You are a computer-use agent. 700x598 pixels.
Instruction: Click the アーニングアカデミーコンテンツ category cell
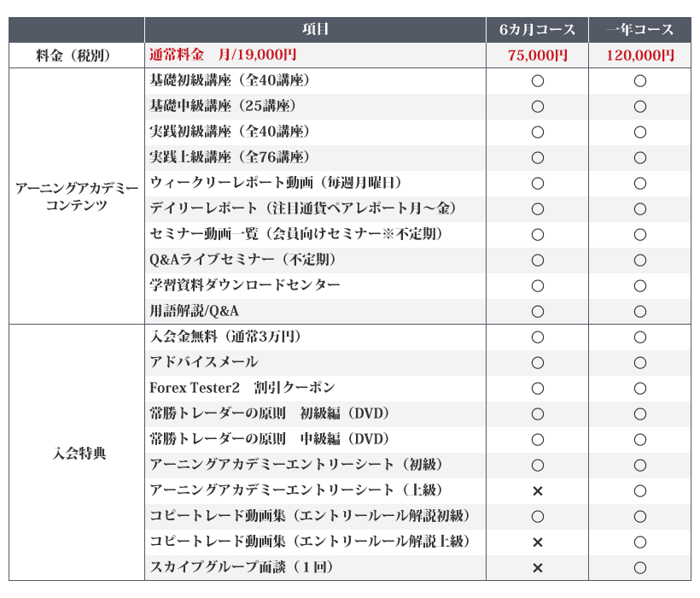(77, 196)
